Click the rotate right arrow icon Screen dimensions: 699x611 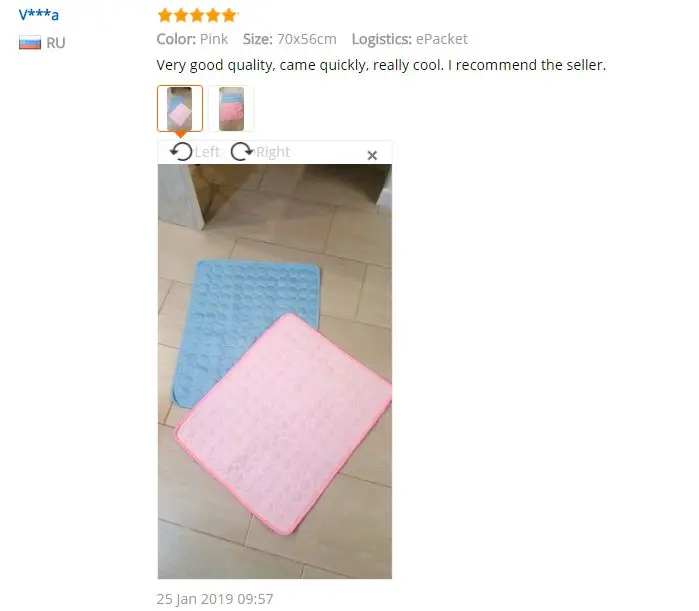(242, 152)
